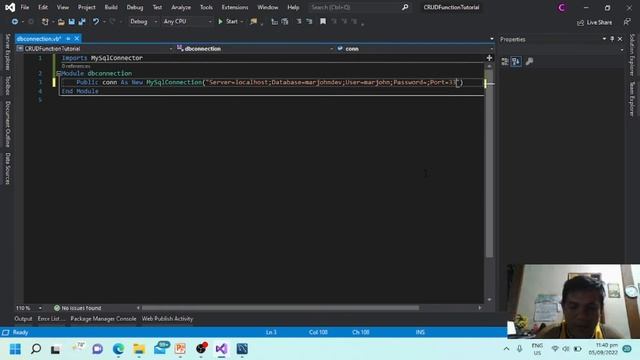The image size is (640, 360).
Task: Split the editor window with the plus icon
Action: pos(489,58)
